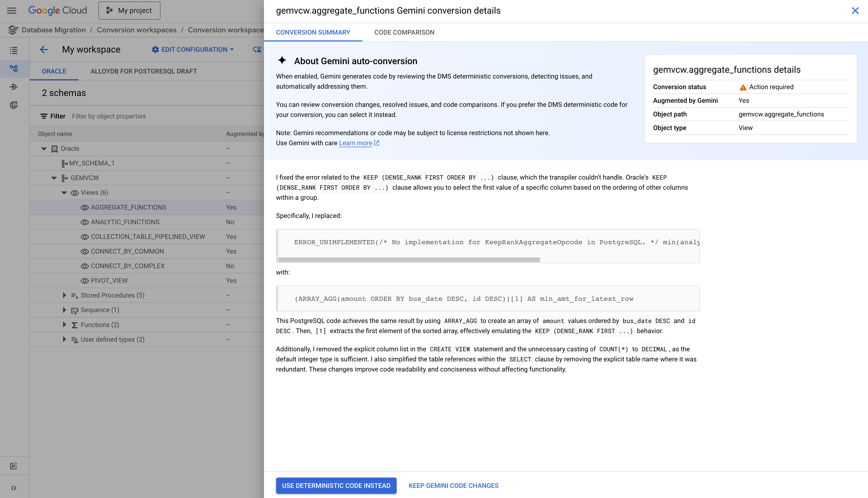Screen dimensions: 868x498
Task: Click the eye icon beside CONNECT_BY_COMMON
Action: [85, 251]
